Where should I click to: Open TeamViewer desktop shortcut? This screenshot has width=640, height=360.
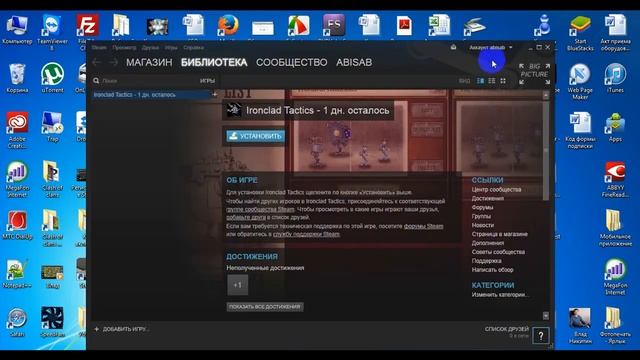[52, 32]
